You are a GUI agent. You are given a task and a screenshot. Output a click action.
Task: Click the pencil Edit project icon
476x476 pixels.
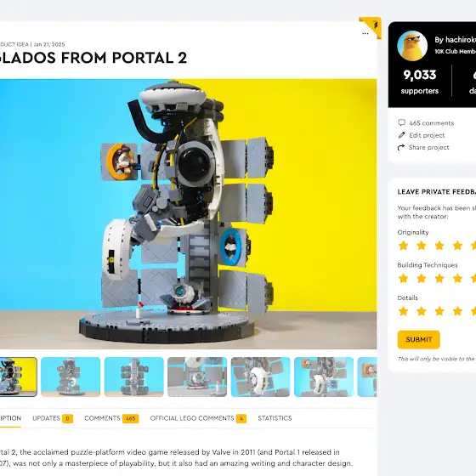click(401, 135)
